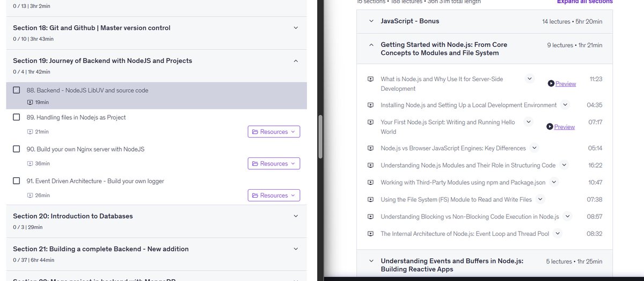The width and height of the screenshot is (644, 281).
Task: Expand the Understanding Events and Buffers section chevron
Action: point(371,261)
